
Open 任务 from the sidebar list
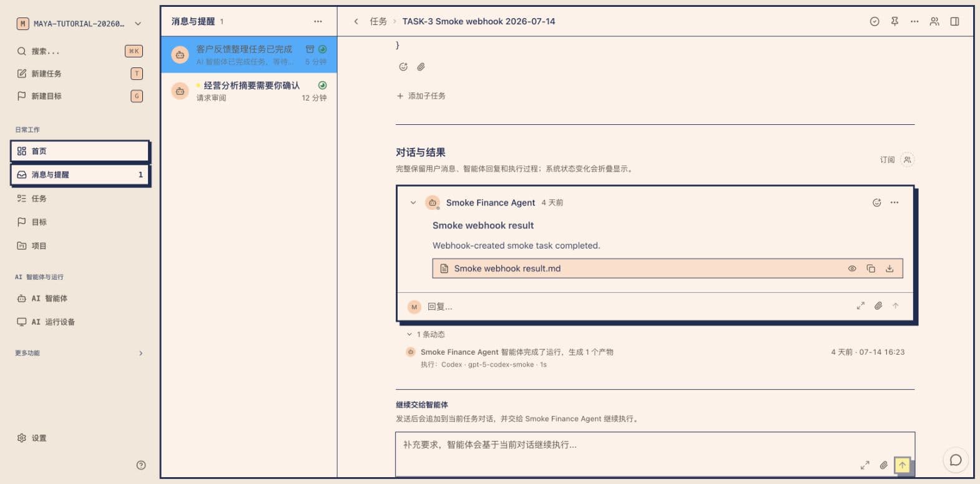[x=80, y=199]
